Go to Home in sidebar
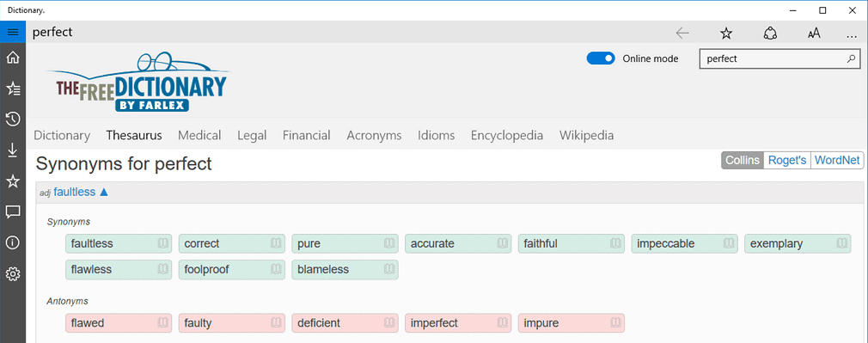This screenshot has height=343, width=868. (x=13, y=58)
